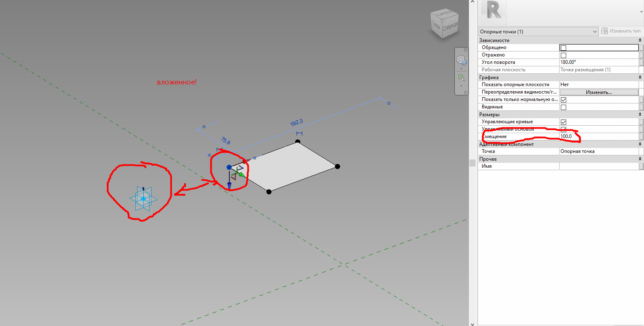This screenshot has width=644, height=326.
Task: Collapse the Зависимости section
Action: pyautogui.click(x=640, y=40)
